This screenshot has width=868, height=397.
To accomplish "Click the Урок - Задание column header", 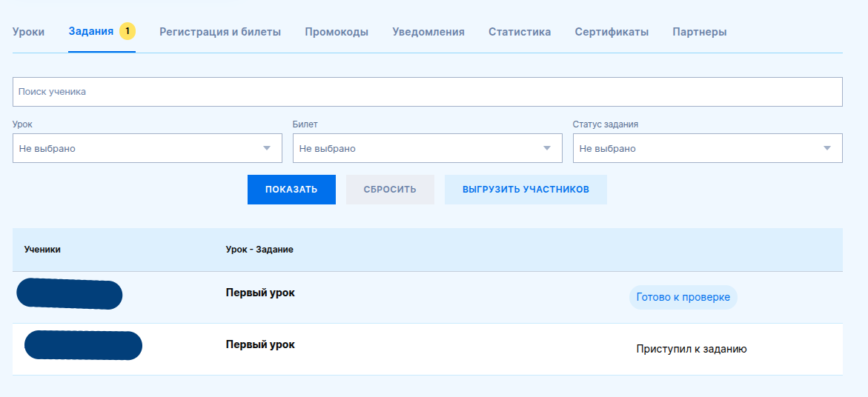I will click(x=259, y=250).
